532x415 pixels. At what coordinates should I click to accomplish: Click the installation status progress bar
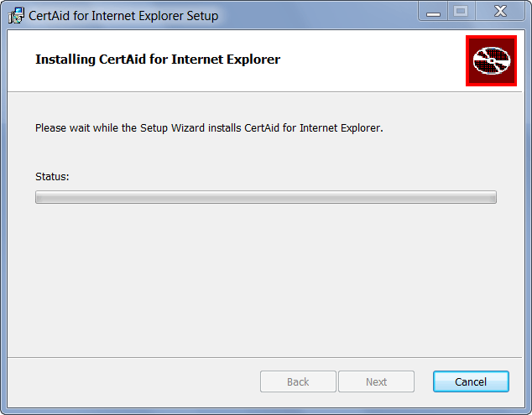[265, 197]
